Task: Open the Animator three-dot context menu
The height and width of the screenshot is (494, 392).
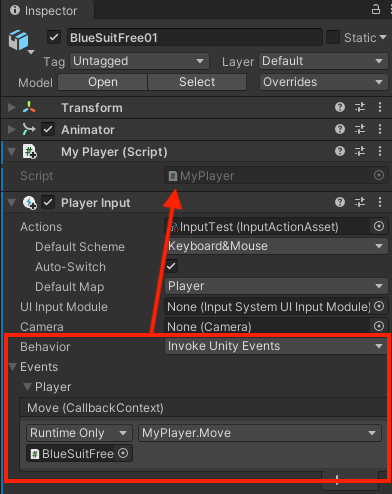Action: pyautogui.click(x=380, y=129)
